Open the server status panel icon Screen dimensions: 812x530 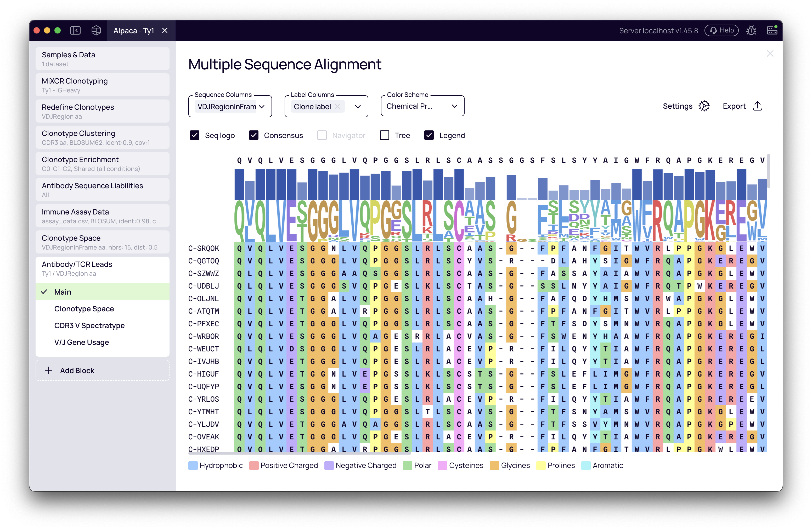[x=772, y=30]
